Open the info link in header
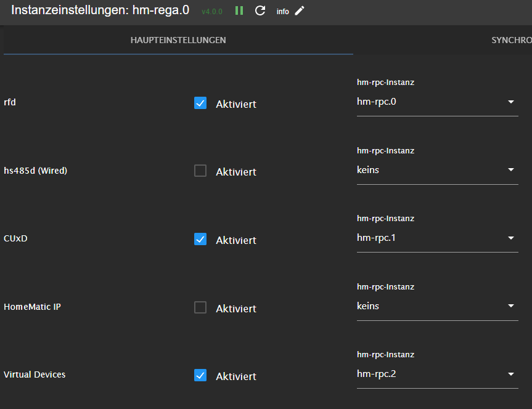 pos(282,12)
